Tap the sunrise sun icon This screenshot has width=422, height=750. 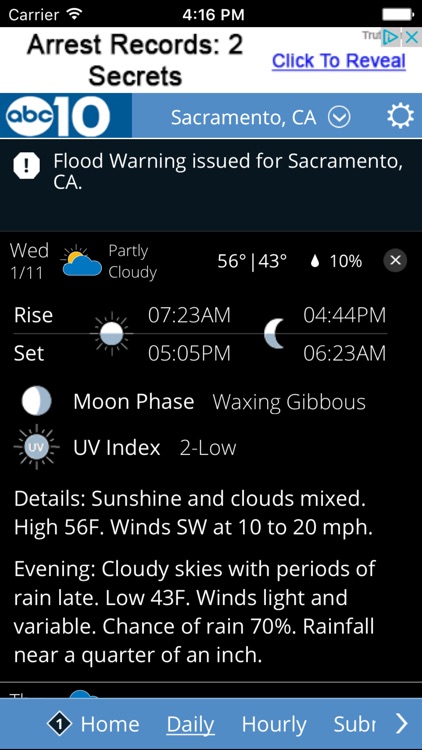coord(111,333)
